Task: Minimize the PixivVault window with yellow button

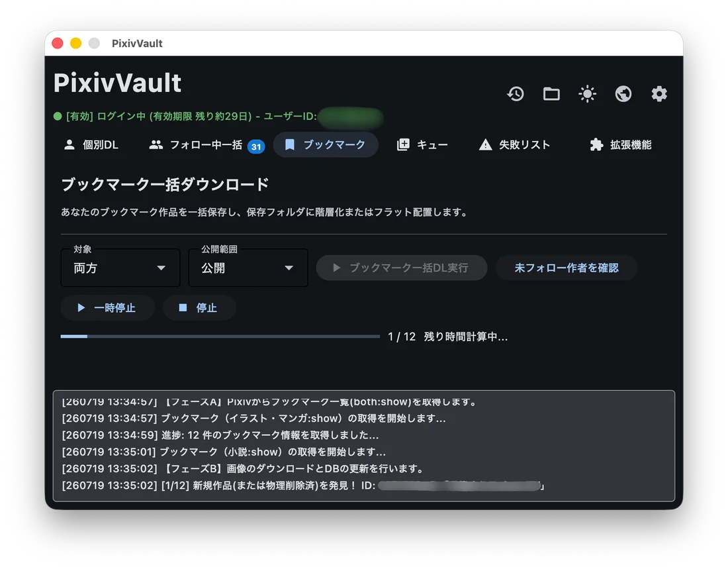Action: (x=75, y=43)
